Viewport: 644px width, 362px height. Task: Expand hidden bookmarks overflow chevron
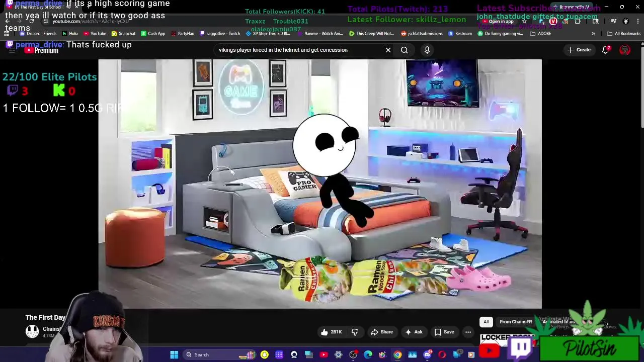click(593, 34)
